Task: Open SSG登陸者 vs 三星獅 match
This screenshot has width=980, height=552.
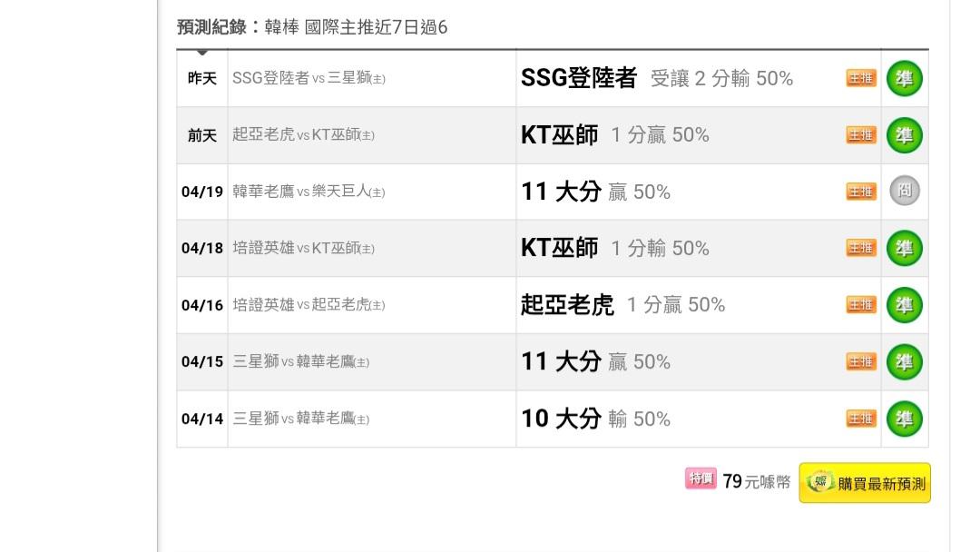Action: [309, 79]
